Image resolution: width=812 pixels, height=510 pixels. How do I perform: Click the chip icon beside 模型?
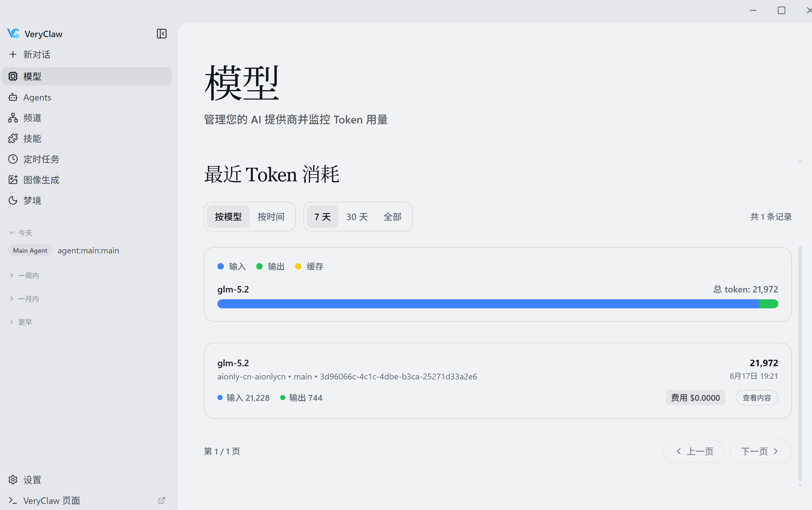(13, 76)
